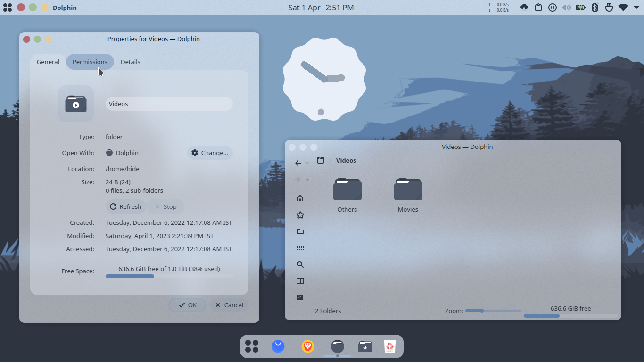Launch Brave browser from dock
This screenshot has height=362, width=644.
(308, 346)
